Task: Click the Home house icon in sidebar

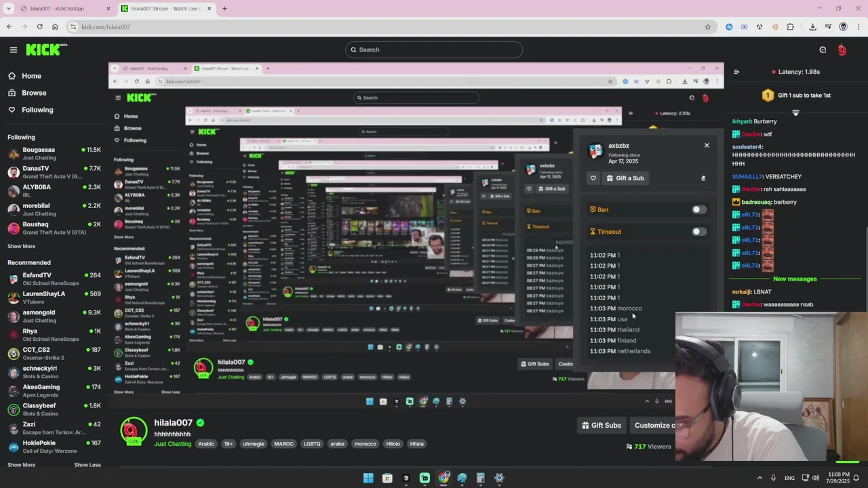Action: pos(12,76)
